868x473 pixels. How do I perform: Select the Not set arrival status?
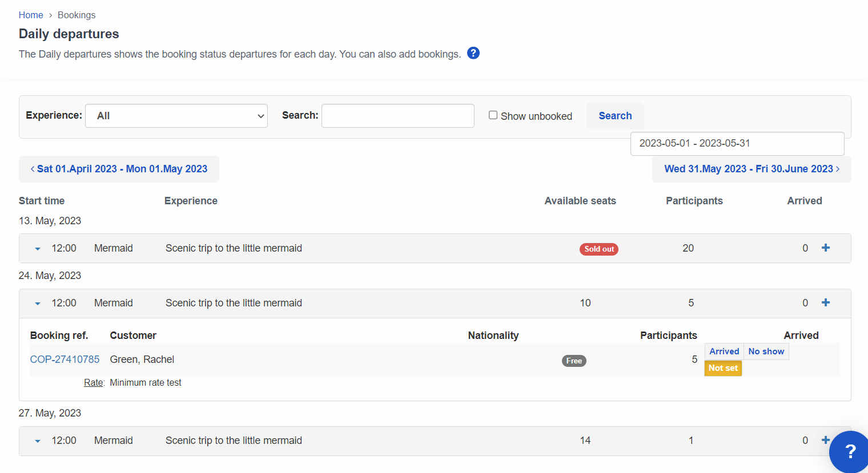point(723,368)
